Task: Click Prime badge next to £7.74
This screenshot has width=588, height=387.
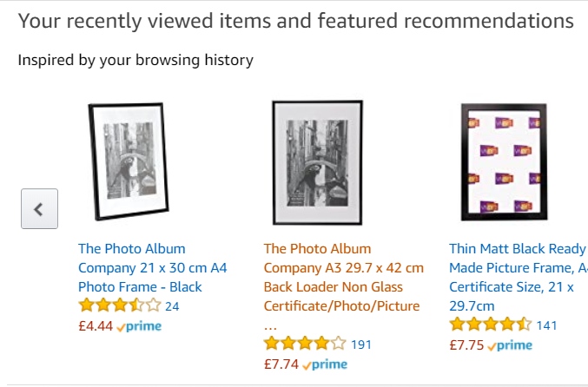Action: point(325,365)
